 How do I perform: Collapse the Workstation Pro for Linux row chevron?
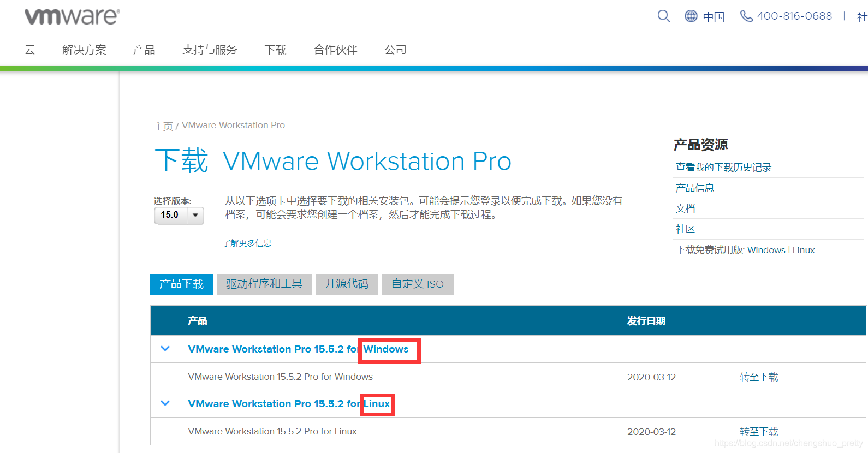165,403
